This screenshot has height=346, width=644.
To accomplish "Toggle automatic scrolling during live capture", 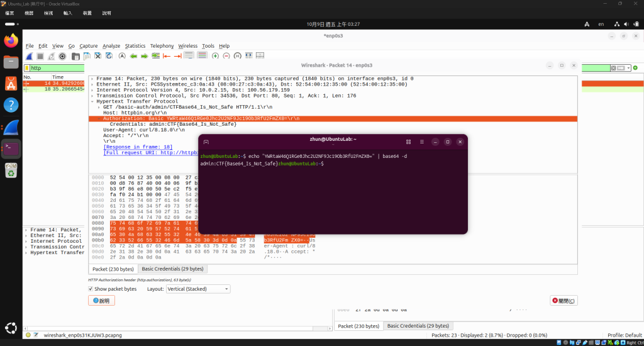I will tap(189, 55).
